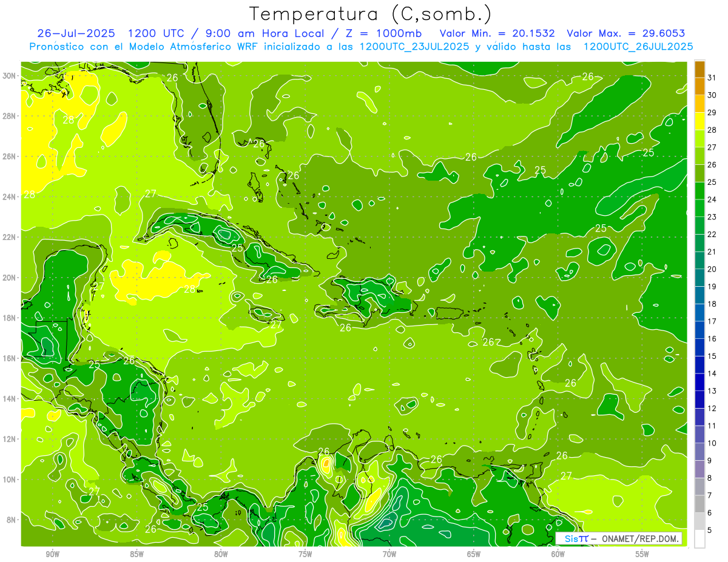Click the '9' label on color scale
This screenshot has height=562, width=728.
click(x=710, y=461)
